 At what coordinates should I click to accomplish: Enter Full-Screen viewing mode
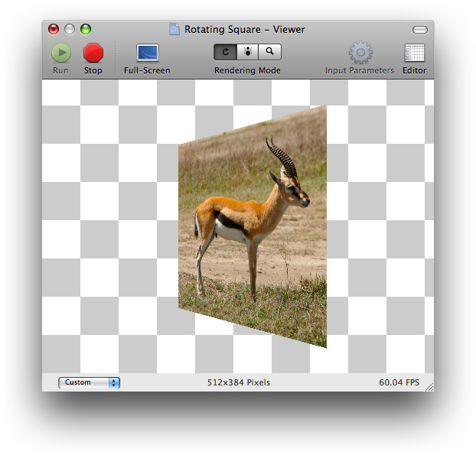click(x=147, y=53)
